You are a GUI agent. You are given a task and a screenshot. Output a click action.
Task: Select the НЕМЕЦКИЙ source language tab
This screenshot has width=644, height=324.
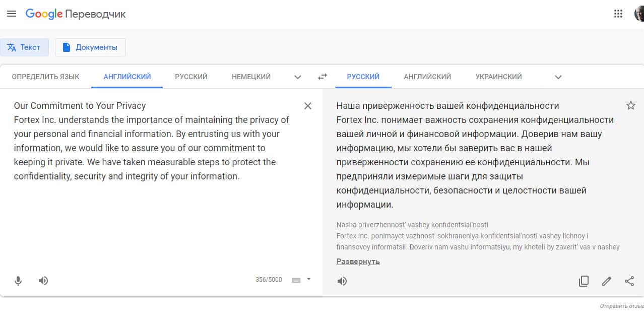click(251, 77)
